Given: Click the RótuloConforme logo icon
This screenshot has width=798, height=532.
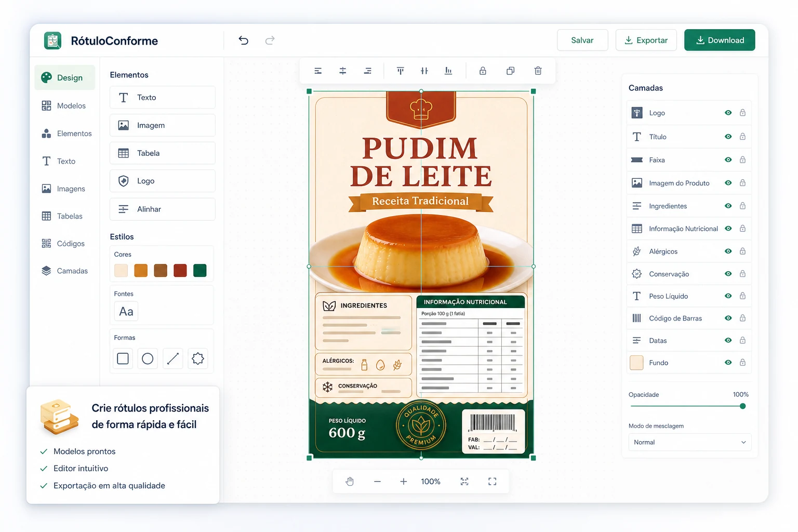Looking at the screenshot, I should coord(53,41).
